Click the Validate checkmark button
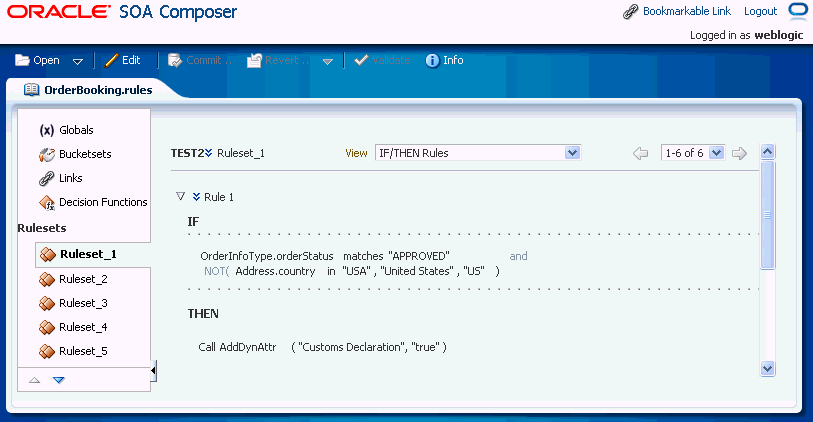 382,60
